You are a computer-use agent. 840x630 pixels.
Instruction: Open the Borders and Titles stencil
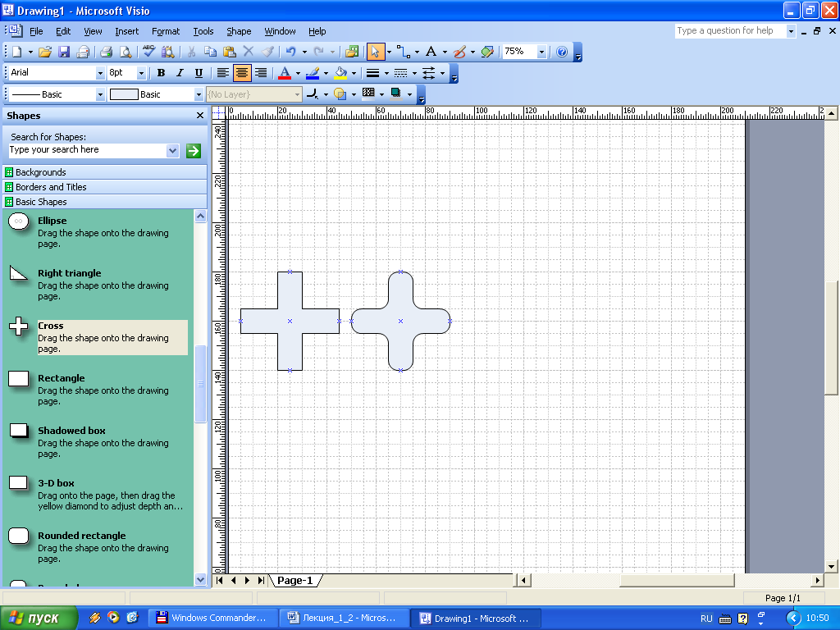[51, 187]
